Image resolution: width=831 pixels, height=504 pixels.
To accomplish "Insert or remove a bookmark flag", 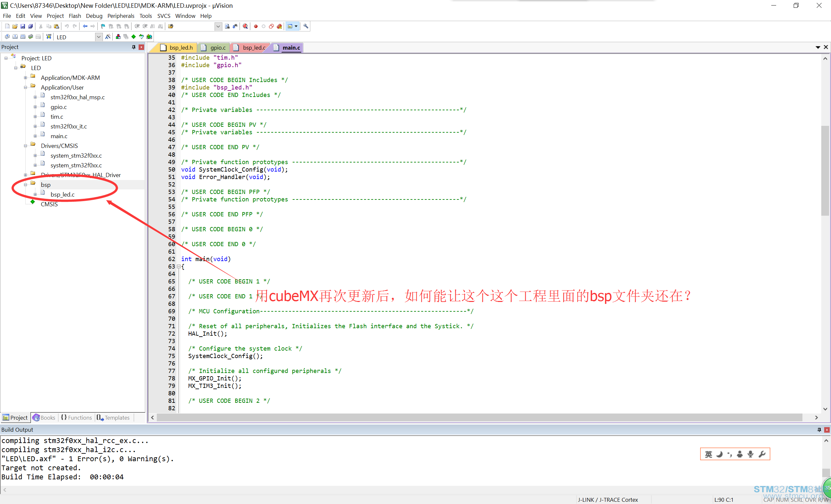I will click(103, 26).
